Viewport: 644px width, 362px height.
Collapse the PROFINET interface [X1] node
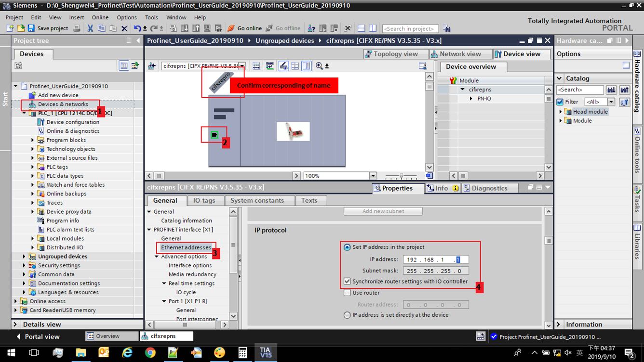pyautogui.click(x=149, y=230)
